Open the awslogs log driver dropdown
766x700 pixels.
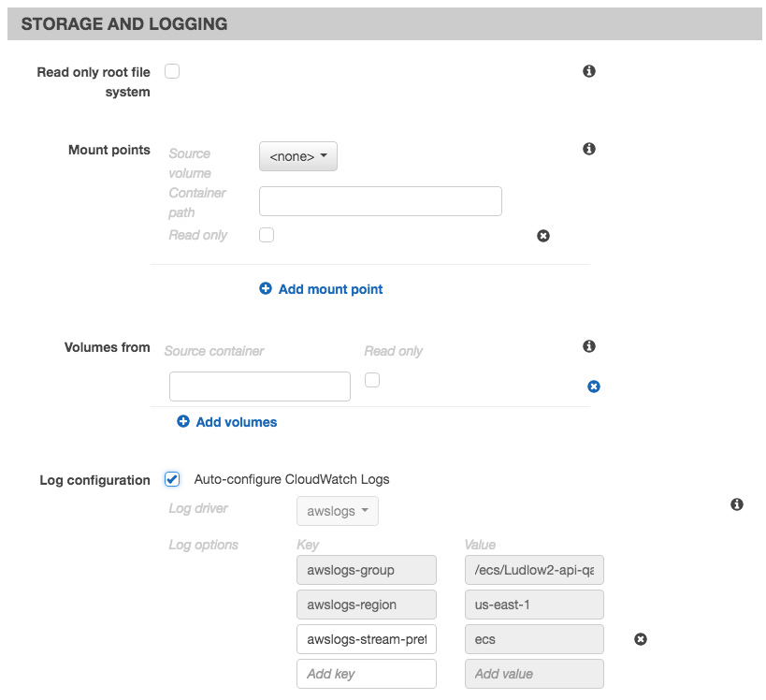click(x=337, y=511)
